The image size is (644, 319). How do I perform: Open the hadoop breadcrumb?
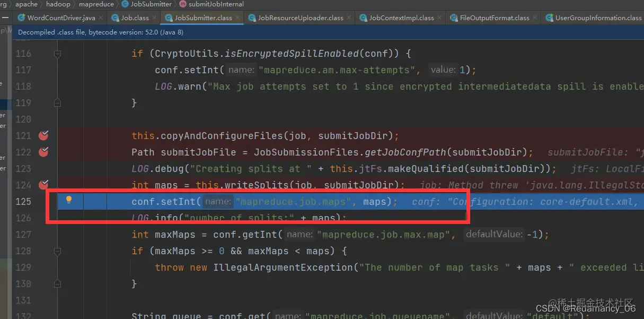point(58,4)
